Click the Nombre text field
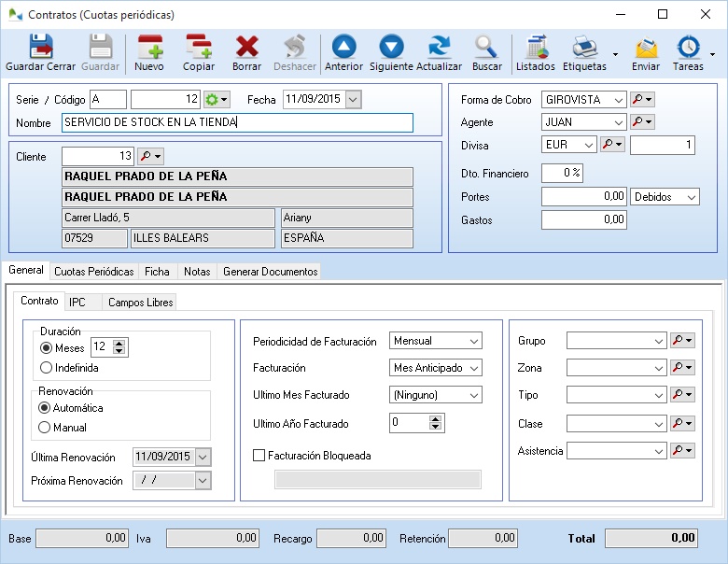Viewport: 728px width, 564px height. [237, 122]
